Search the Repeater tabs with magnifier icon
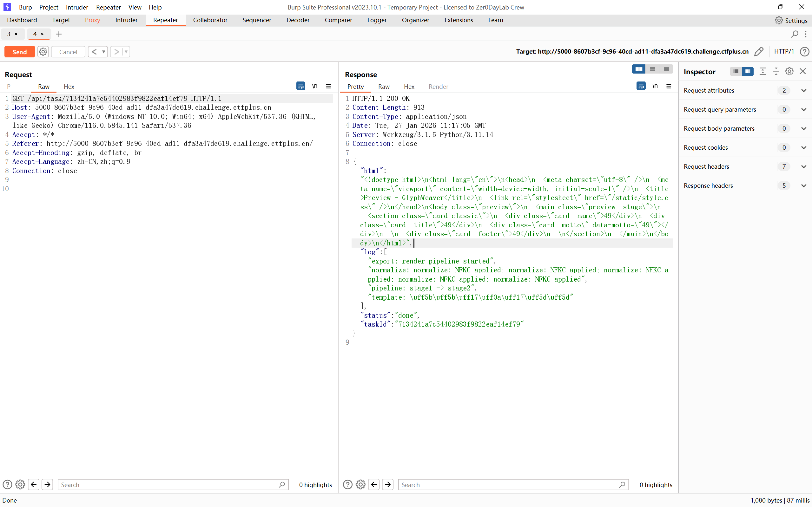Image resolution: width=812 pixels, height=507 pixels. pos(795,34)
